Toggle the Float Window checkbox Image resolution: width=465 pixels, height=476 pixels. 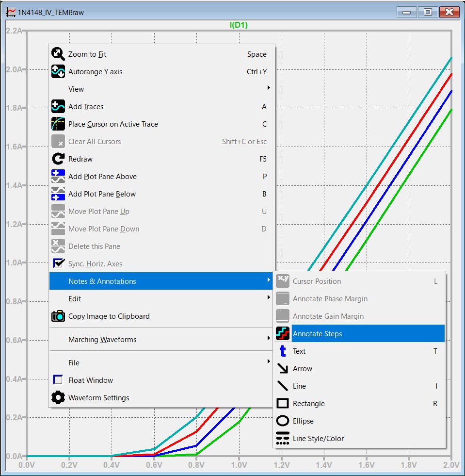click(x=58, y=380)
